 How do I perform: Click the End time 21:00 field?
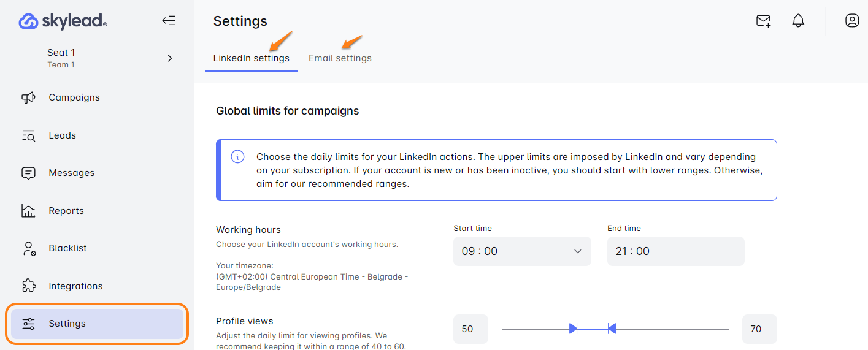click(x=675, y=251)
